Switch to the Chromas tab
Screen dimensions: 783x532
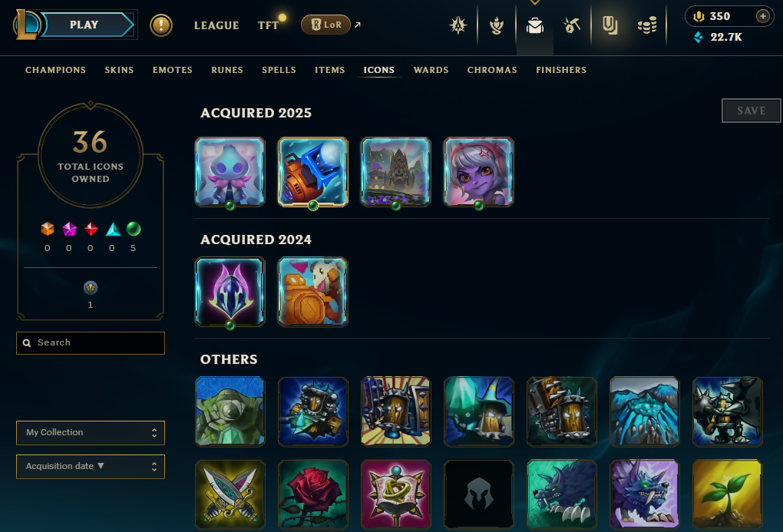pyautogui.click(x=492, y=70)
